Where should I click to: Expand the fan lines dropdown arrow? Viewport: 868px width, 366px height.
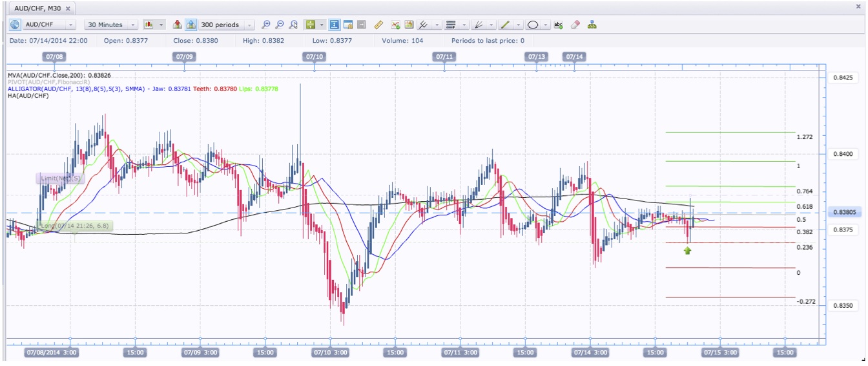[491, 25]
